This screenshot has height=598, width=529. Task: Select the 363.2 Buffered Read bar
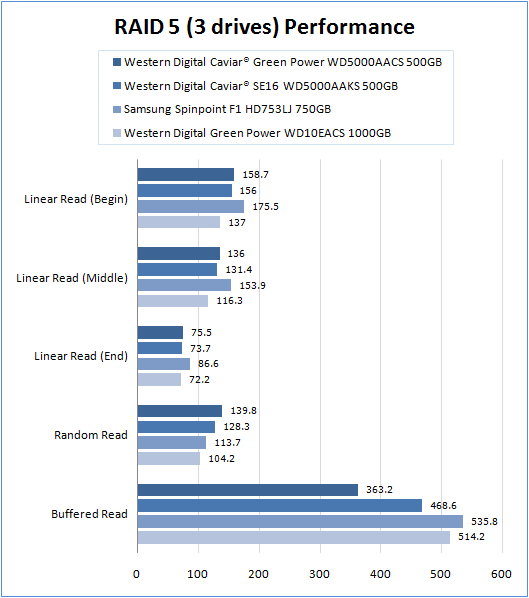248,490
